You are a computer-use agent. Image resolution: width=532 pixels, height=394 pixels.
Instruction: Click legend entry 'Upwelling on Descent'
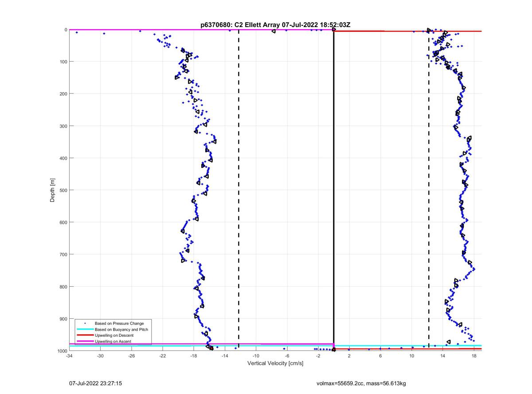click(x=114, y=335)
